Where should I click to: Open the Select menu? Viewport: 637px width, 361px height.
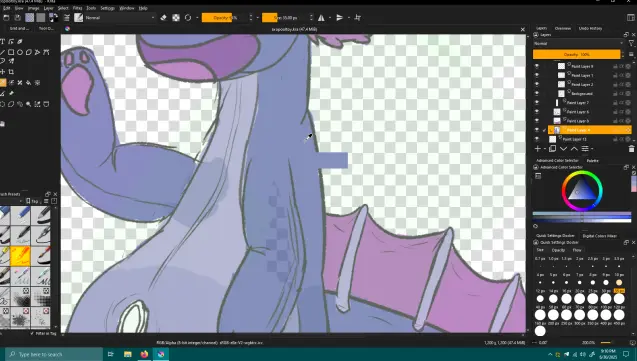click(63, 8)
